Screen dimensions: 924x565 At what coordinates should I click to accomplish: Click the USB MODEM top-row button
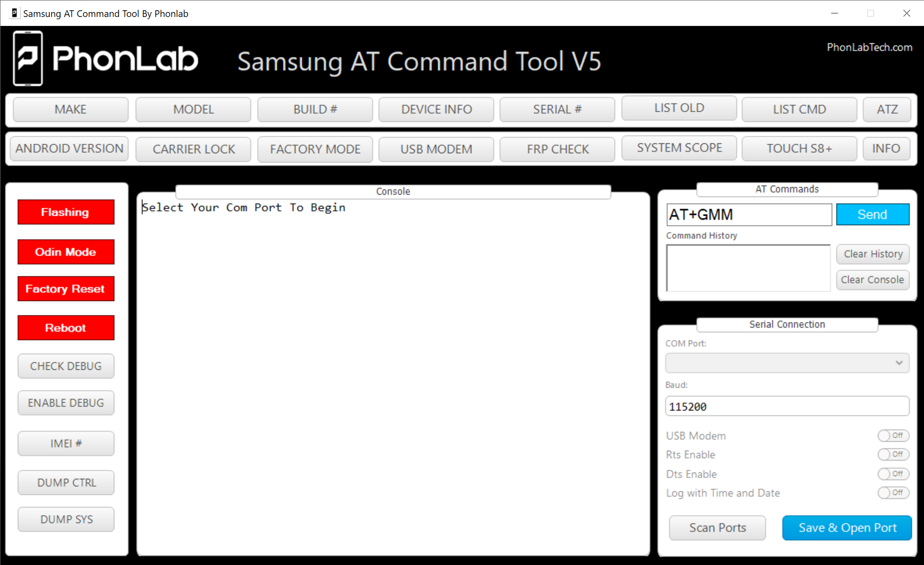[x=436, y=149]
